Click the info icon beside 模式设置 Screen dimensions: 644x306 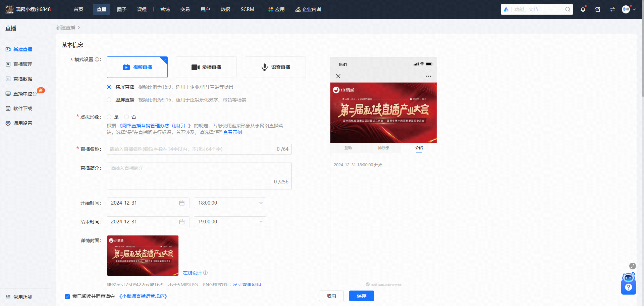(x=97, y=59)
